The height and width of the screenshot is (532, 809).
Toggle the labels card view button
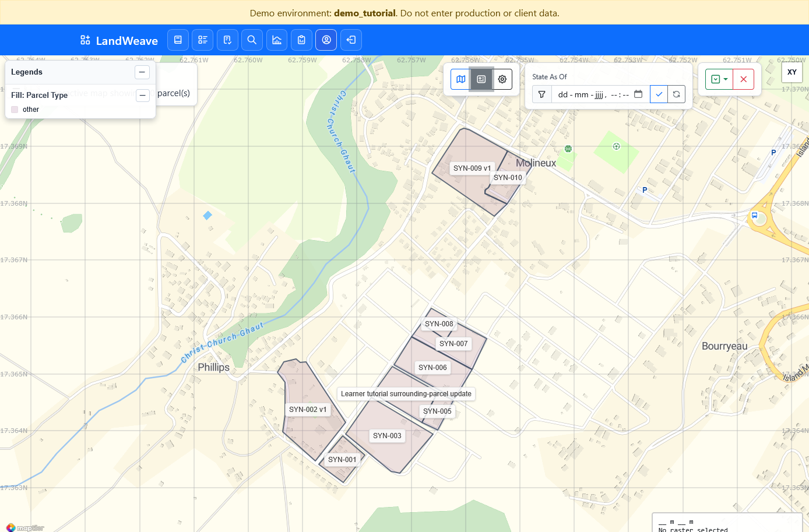point(481,79)
